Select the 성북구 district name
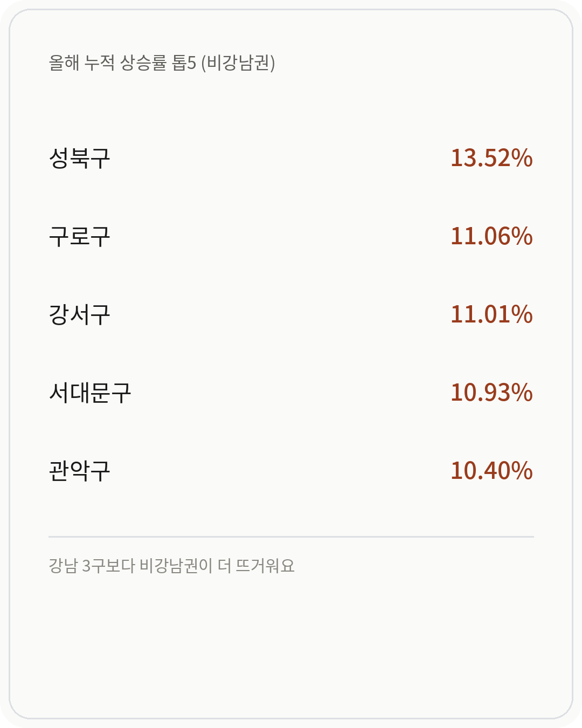 click(79, 158)
